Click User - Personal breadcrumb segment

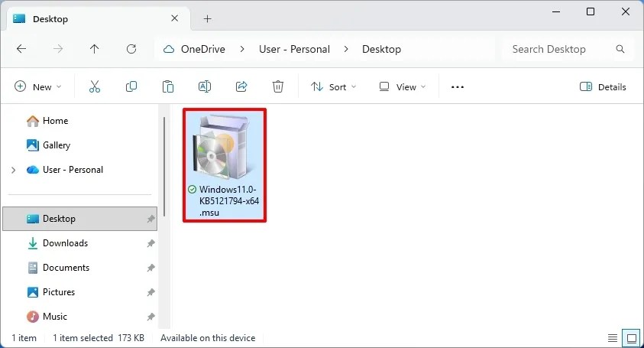(294, 50)
